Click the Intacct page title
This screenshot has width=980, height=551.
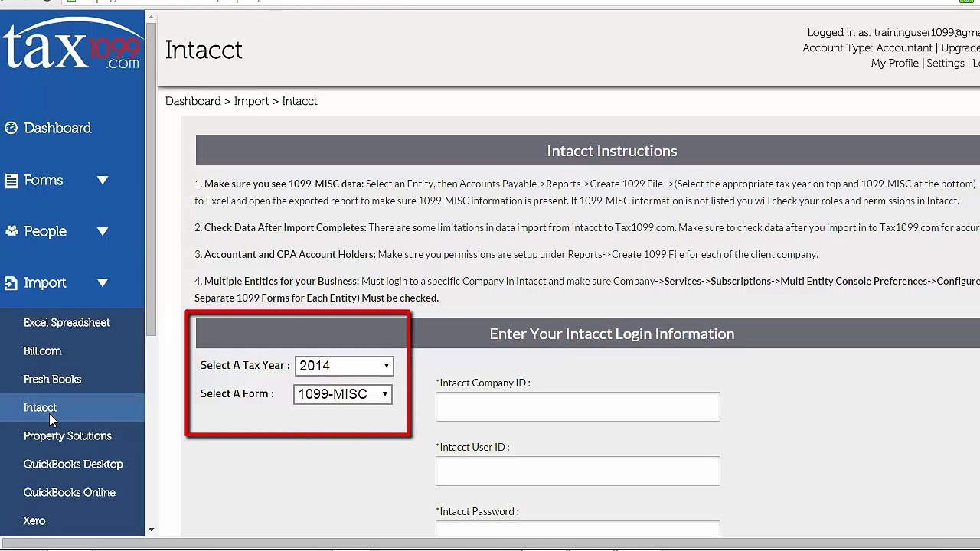point(204,51)
